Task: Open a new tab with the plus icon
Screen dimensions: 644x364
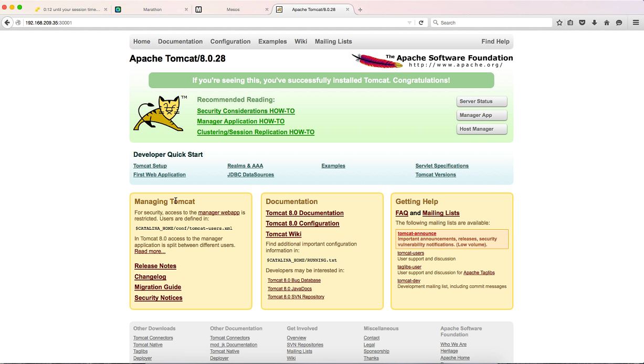Action: pyautogui.click(x=360, y=9)
